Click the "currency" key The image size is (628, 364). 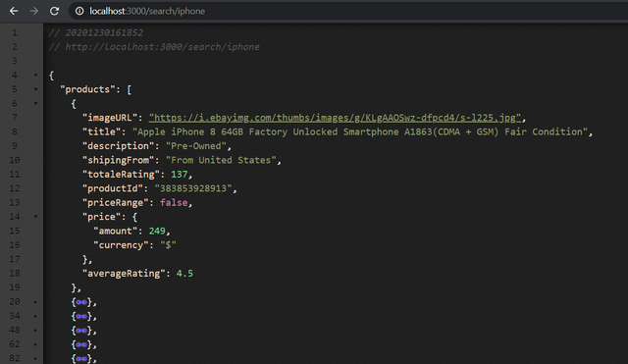click(121, 245)
